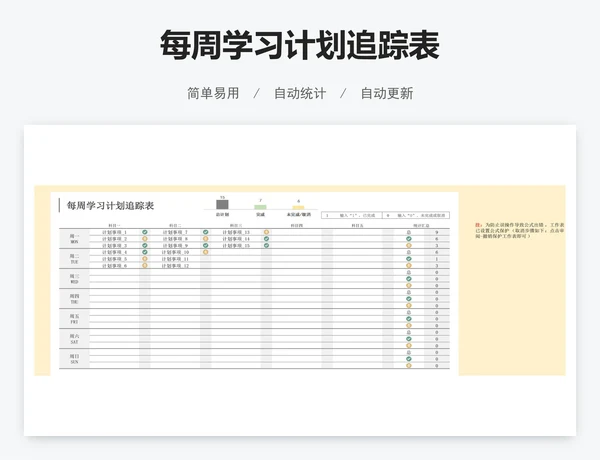The height and width of the screenshot is (460, 600).
Task: Click the 周一 MON row header
Action: [x=74, y=239]
